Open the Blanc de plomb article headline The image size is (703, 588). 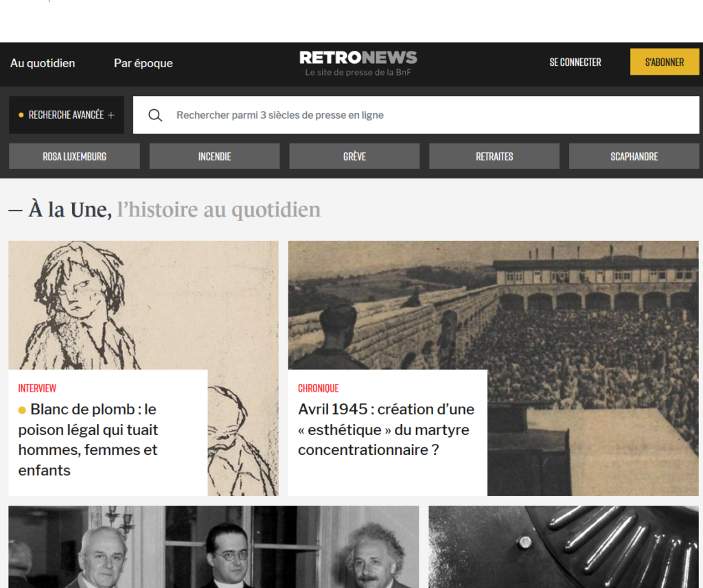pyautogui.click(x=88, y=439)
